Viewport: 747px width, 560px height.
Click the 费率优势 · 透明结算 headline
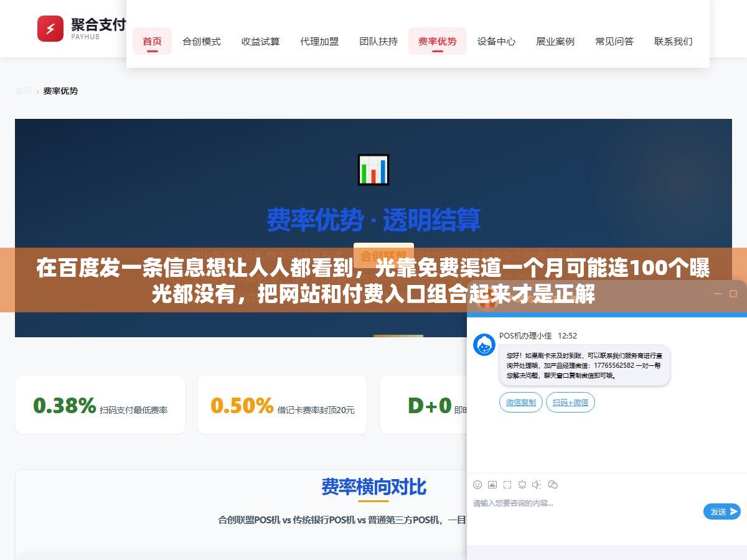[374, 220]
